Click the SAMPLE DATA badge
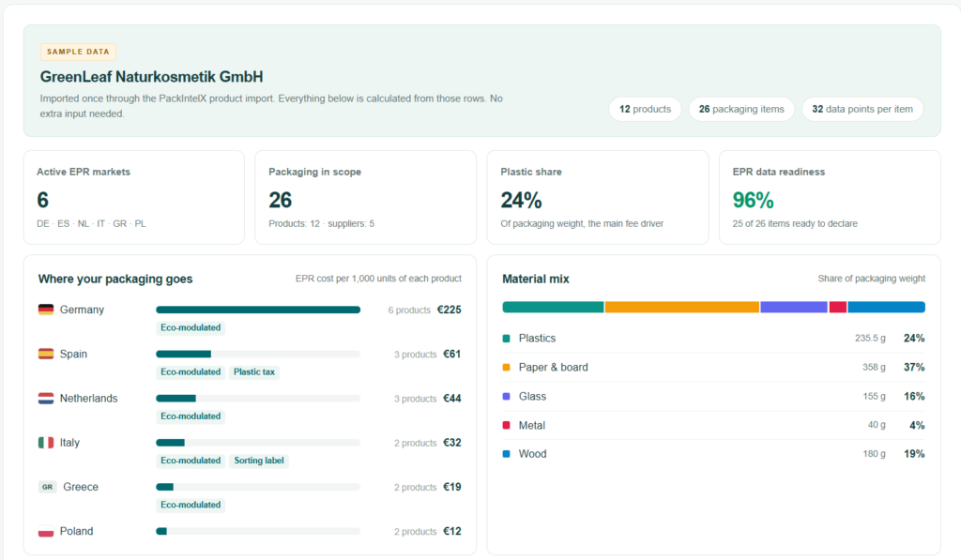 [78, 52]
